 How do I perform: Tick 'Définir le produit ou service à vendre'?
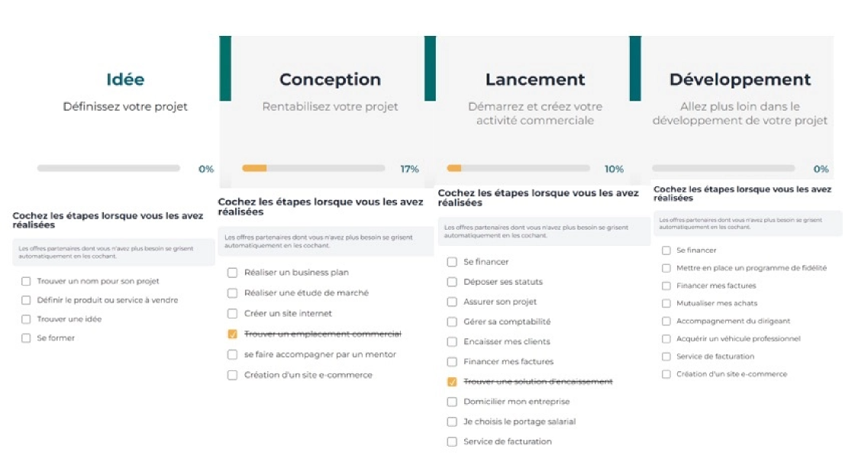(x=27, y=300)
